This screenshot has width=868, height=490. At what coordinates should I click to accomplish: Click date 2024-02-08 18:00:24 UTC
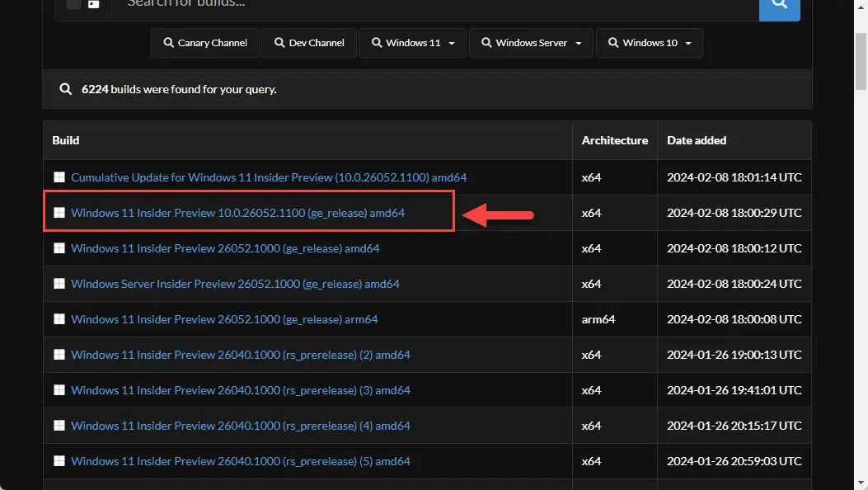pyautogui.click(x=734, y=284)
